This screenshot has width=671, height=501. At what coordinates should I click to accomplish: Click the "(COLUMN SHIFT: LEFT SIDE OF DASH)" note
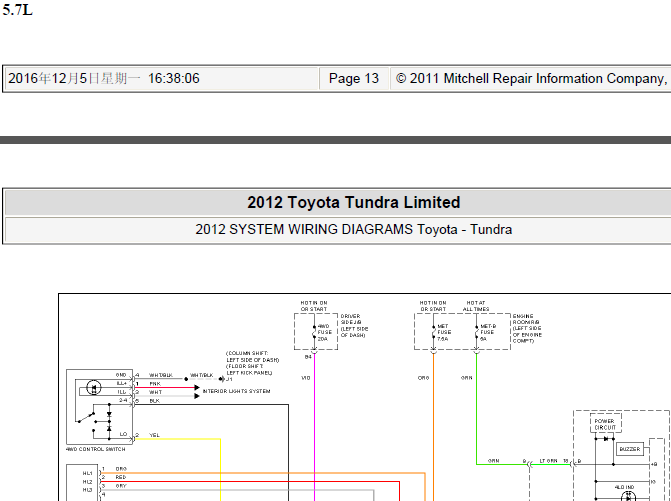tap(252, 356)
